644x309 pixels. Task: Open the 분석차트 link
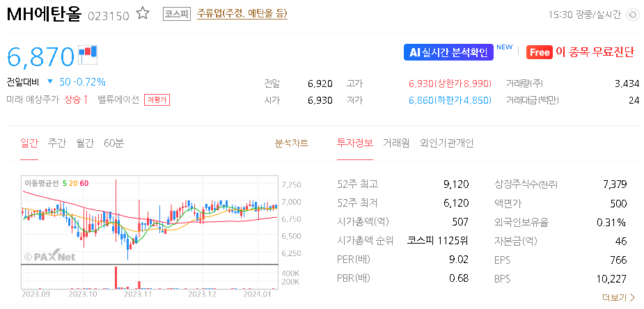292,143
